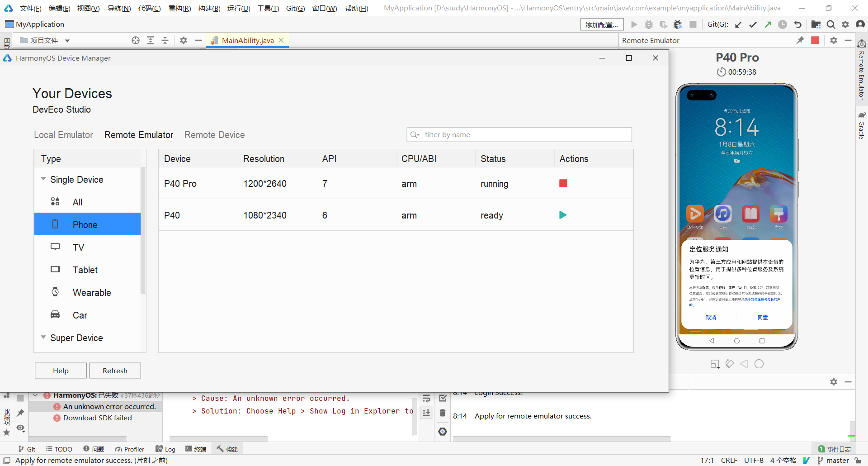Select Car in the device type list
Image resolution: width=868 pixels, height=466 pixels.
coord(87,315)
